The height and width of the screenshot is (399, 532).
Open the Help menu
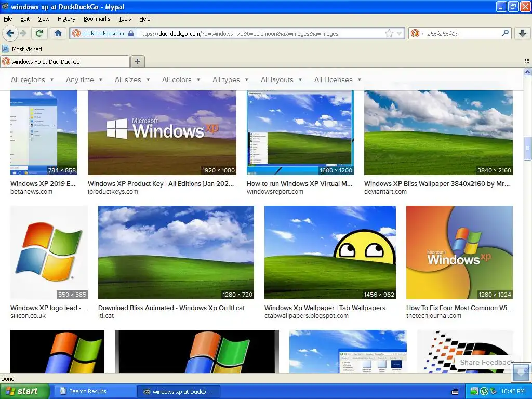144,19
